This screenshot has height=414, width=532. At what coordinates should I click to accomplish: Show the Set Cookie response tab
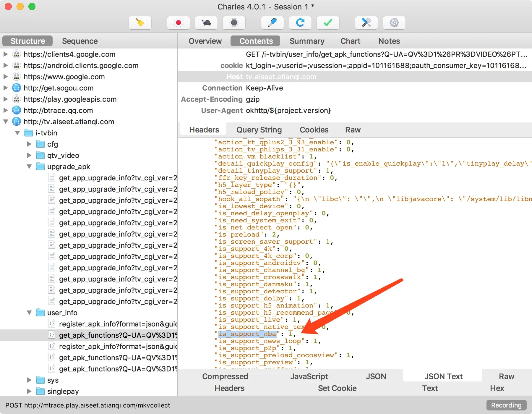337,388
